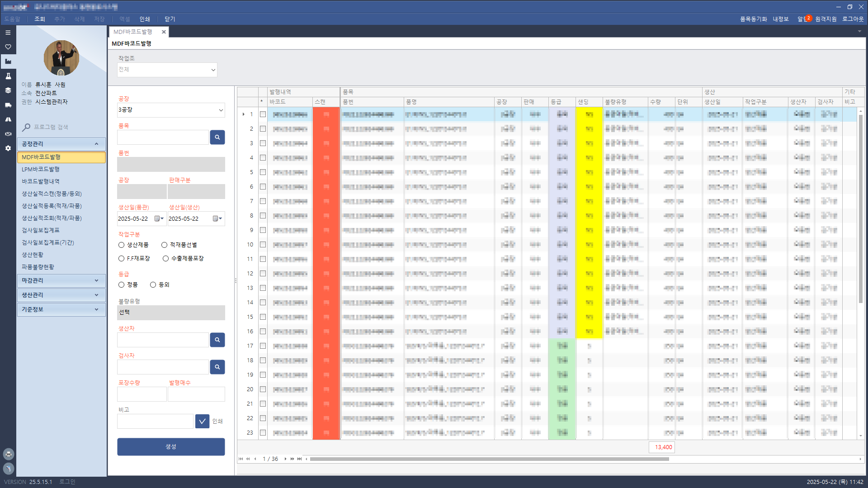Open favorites heart icon in sidebar
Screen dimensions: 868x488
click(x=8, y=47)
